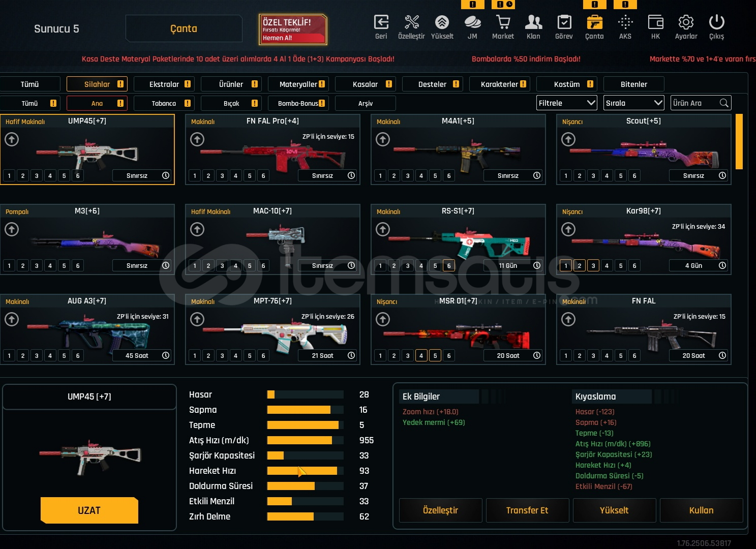Click the Zırh Delme stat bar
Screen dimensions: 756x549
[x=306, y=516]
